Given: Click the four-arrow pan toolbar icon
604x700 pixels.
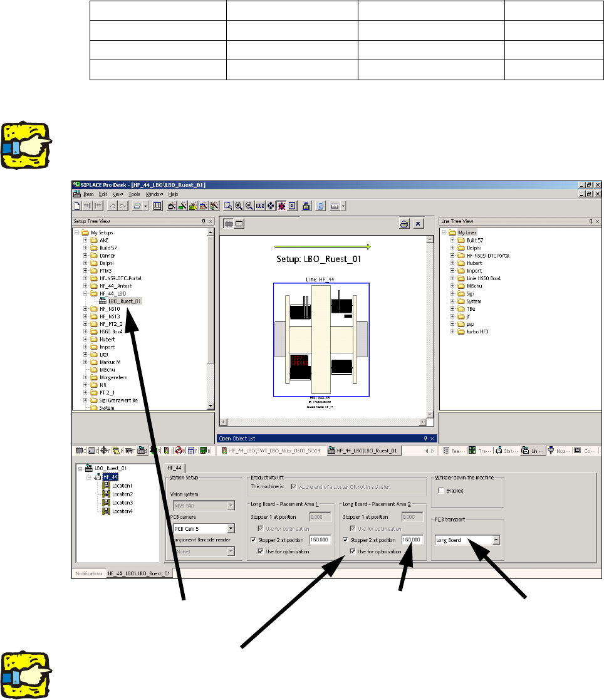Looking at the screenshot, I should click(271, 206).
